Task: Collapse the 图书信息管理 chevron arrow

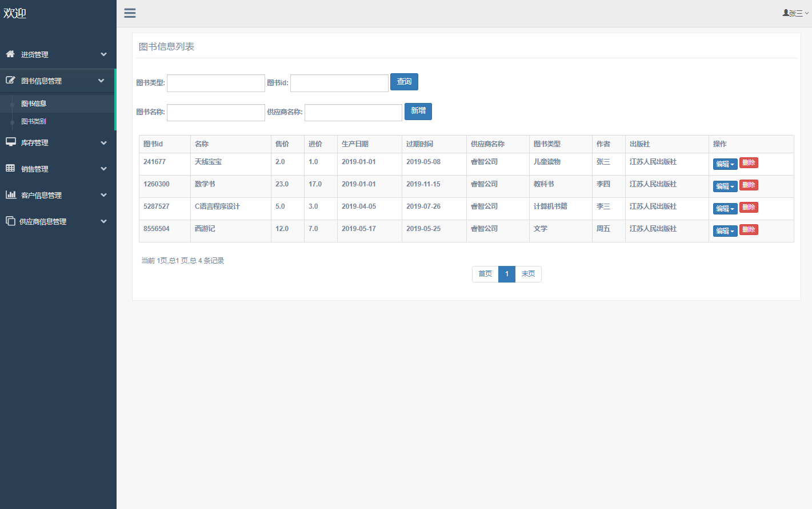Action: click(101, 81)
